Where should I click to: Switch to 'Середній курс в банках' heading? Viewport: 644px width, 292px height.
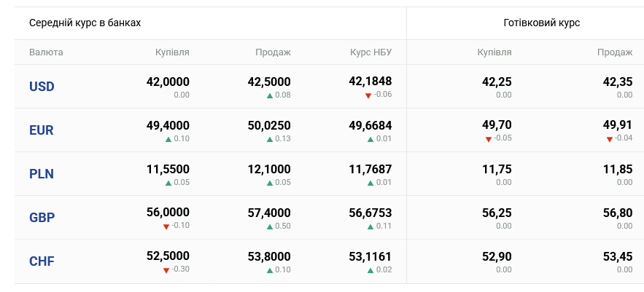click(x=85, y=23)
